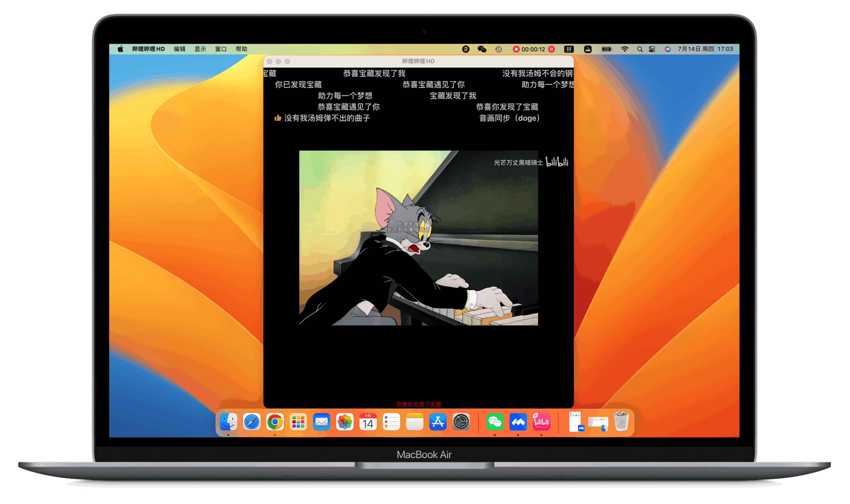
Task: Open Time Machine from the menu bar
Action: click(499, 49)
